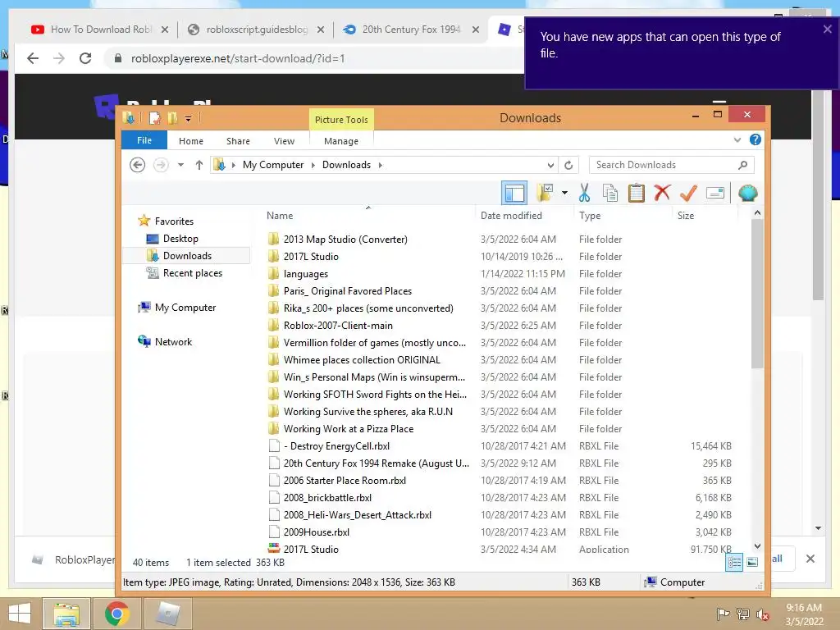The width and height of the screenshot is (840, 630).
Task: Select the 2013 Map Studio (Converter) folder
Action: pyautogui.click(x=500, y=240)
